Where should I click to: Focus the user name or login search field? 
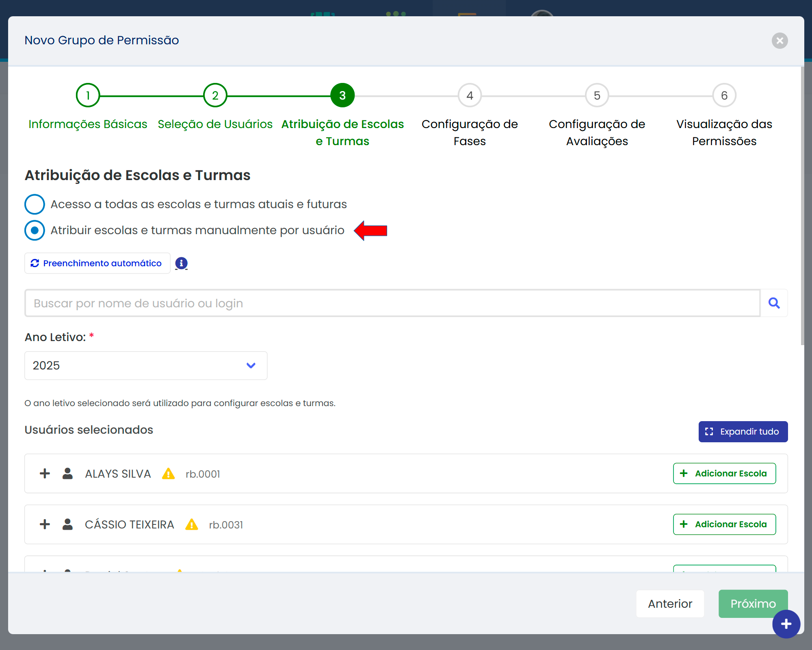[x=392, y=303]
